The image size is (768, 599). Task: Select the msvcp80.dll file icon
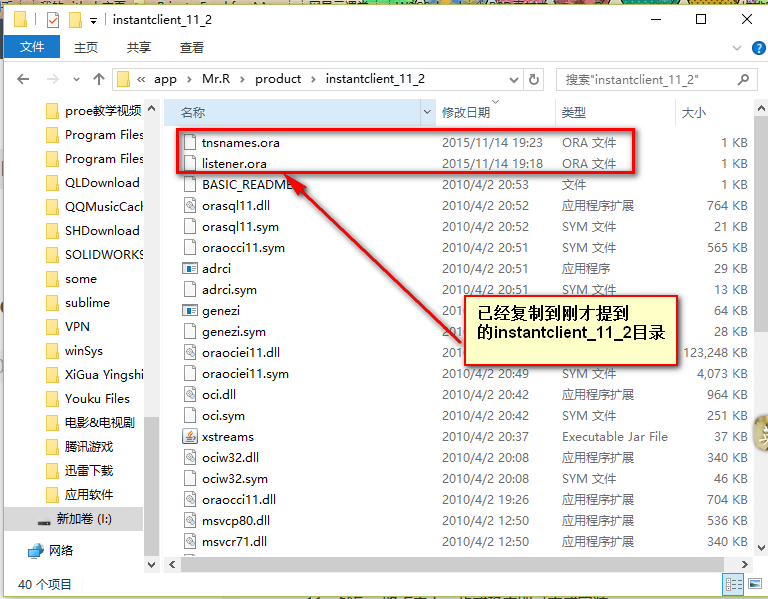190,521
